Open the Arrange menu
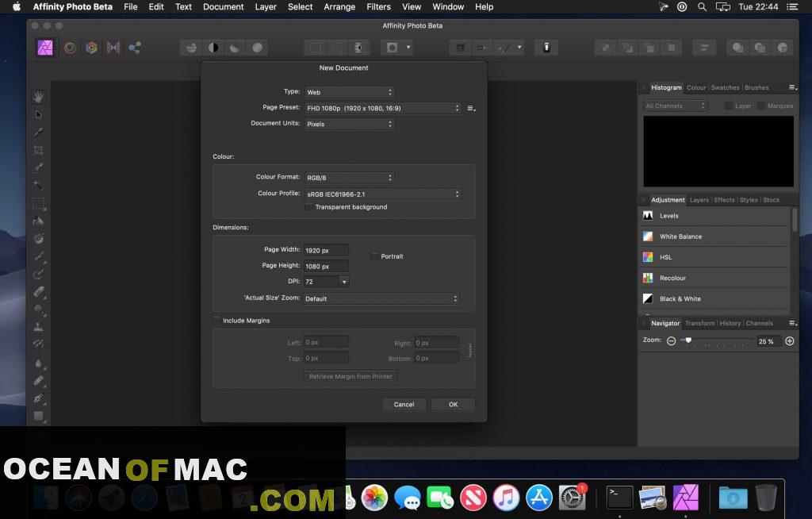 (339, 6)
